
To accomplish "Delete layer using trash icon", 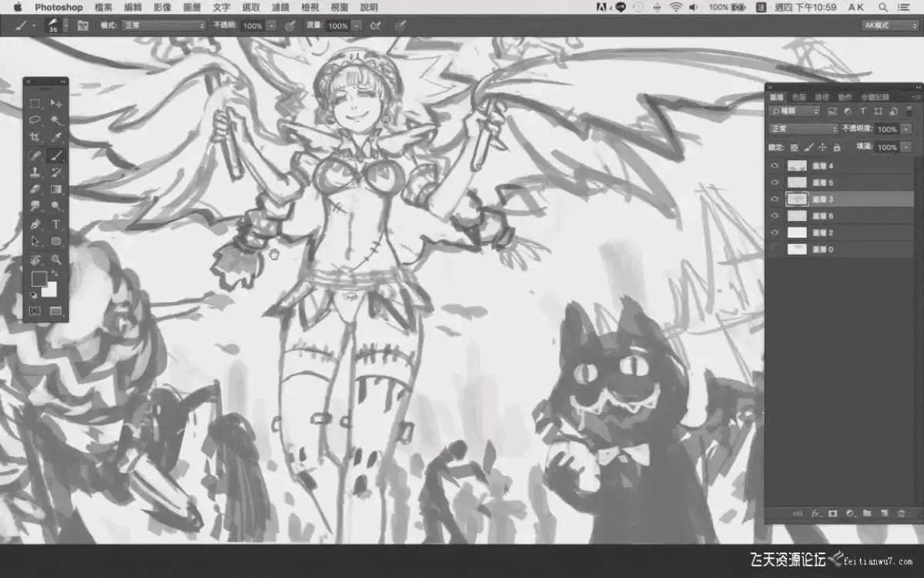I will click(902, 512).
